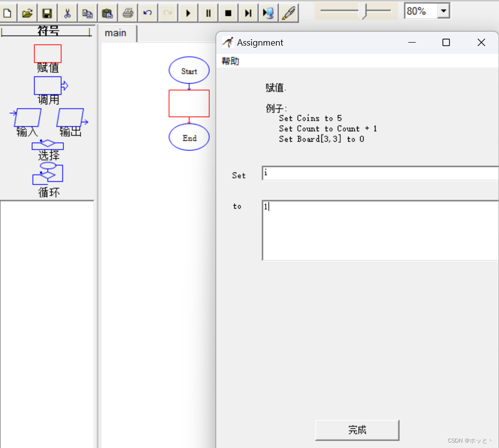Click the Assignment dialog title icon
This screenshot has height=448, width=499.
point(228,42)
